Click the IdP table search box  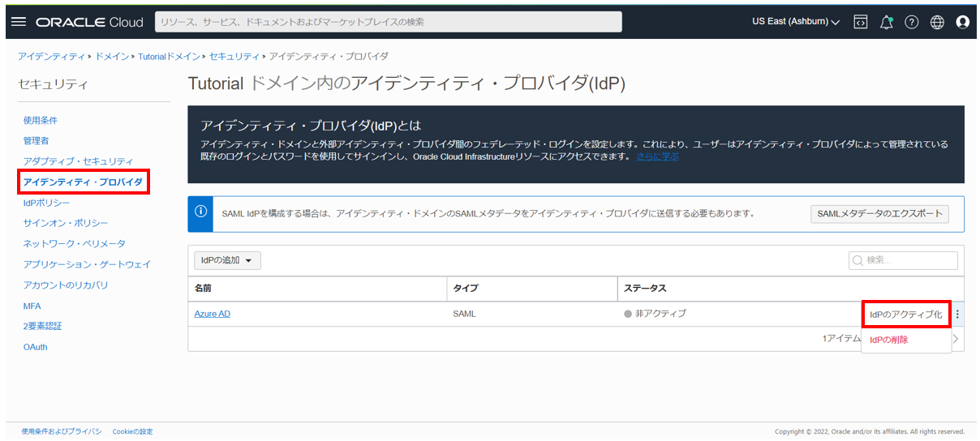(x=904, y=260)
